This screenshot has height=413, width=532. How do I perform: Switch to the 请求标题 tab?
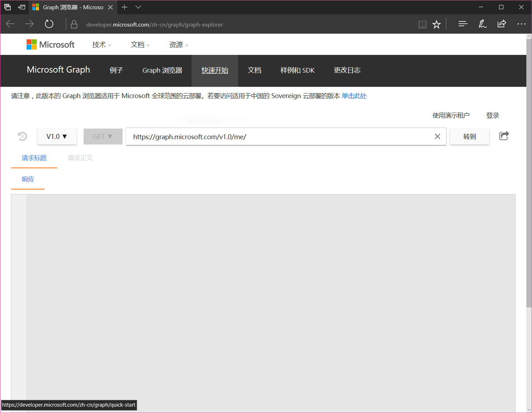coord(34,158)
